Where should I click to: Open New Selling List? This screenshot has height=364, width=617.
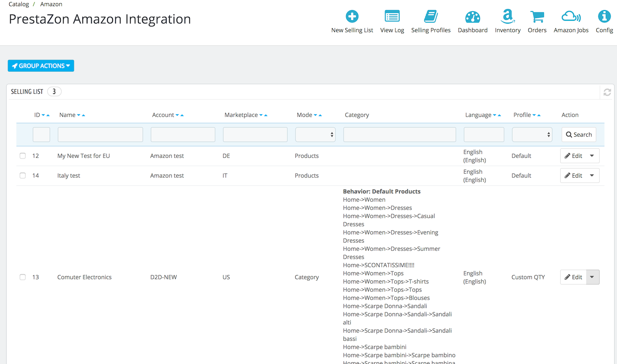[x=352, y=22]
